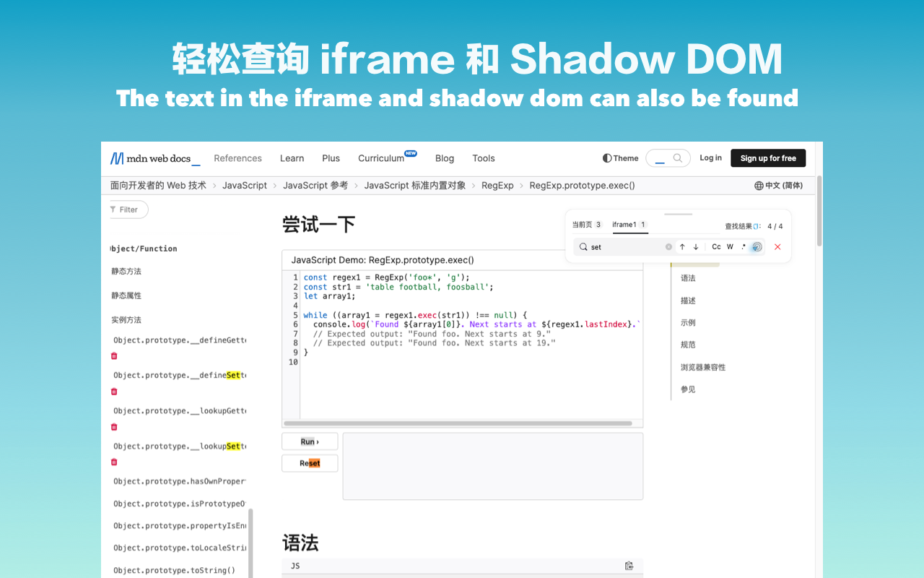Click the trash icon under __lookupGetter__
This screenshot has width=924, height=578.
113,427
